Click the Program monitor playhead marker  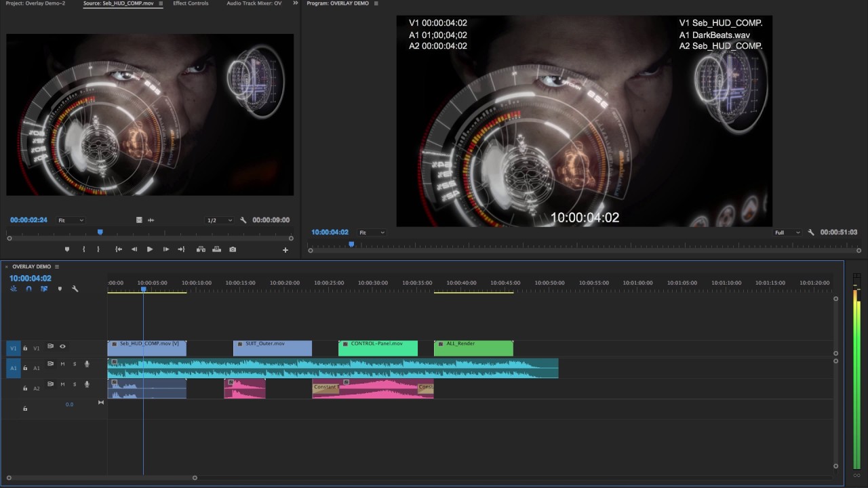coord(351,244)
